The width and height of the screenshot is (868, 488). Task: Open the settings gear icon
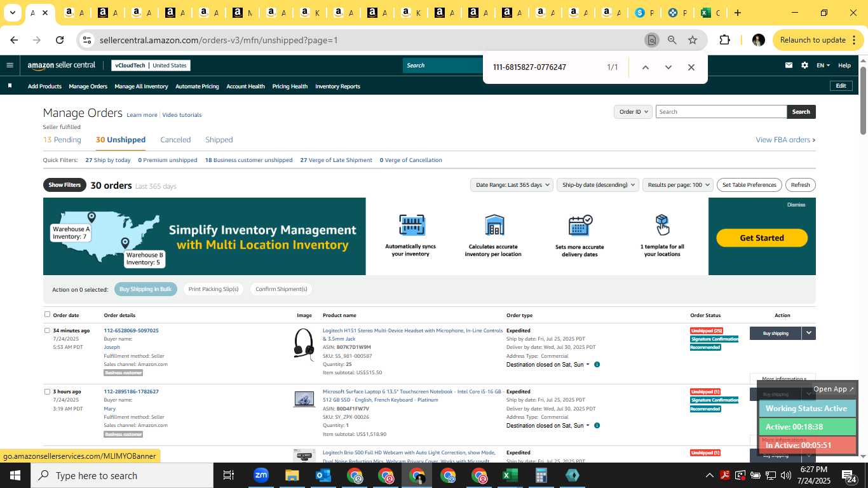[x=804, y=65]
